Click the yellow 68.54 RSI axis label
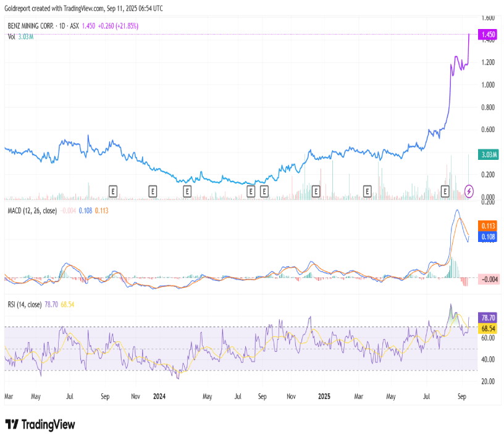The image size is (504, 434). (487, 328)
